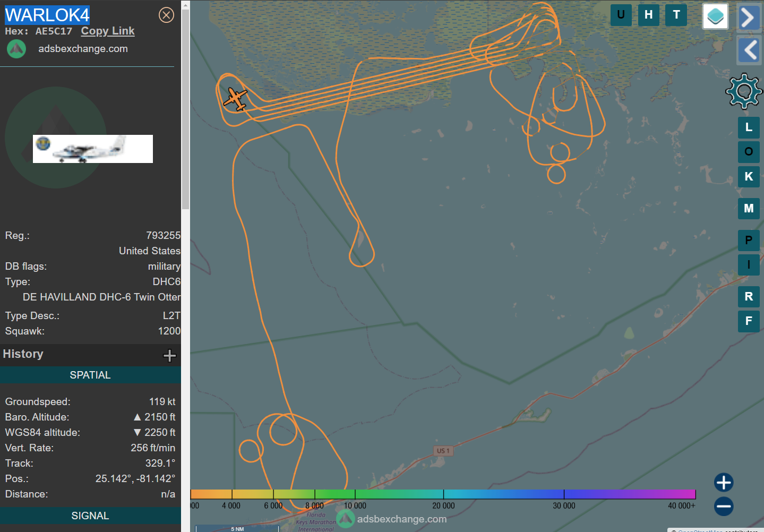The height and width of the screenshot is (532, 764).
Task: Toggle the L map option button
Action: pyautogui.click(x=749, y=127)
